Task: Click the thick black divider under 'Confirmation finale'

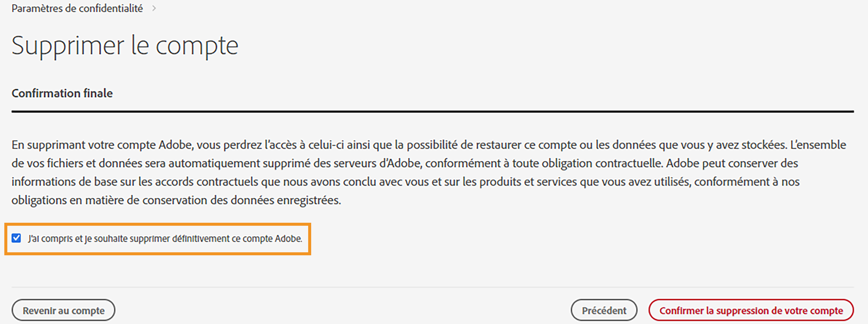Action: coord(433,111)
